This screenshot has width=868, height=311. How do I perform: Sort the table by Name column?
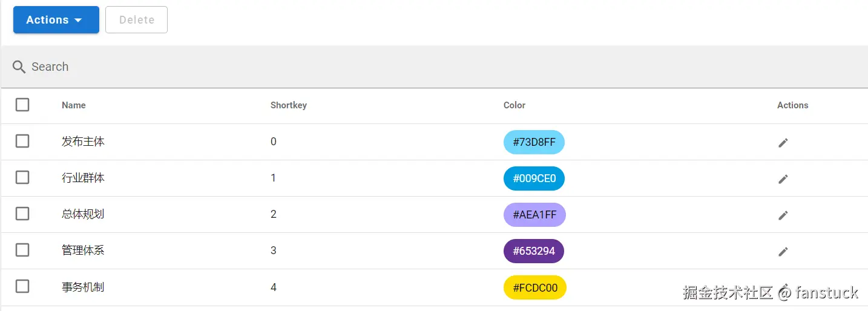point(74,105)
